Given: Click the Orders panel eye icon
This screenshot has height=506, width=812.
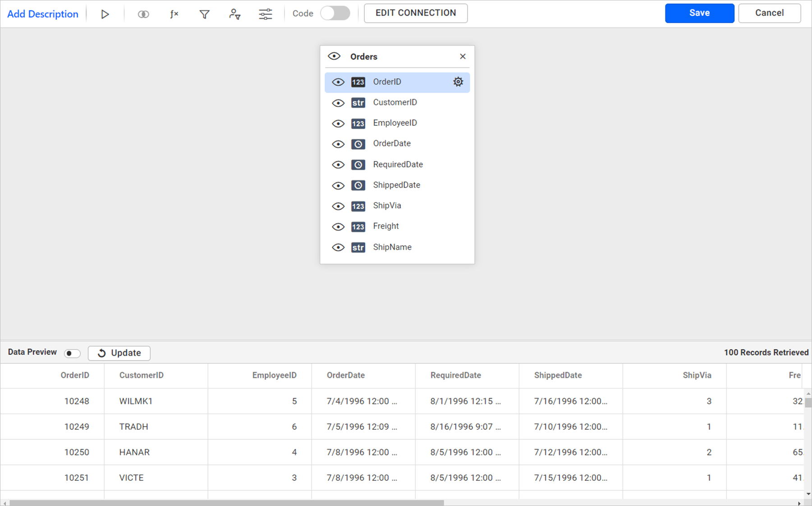Looking at the screenshot, I should click(x=334, y=56).
